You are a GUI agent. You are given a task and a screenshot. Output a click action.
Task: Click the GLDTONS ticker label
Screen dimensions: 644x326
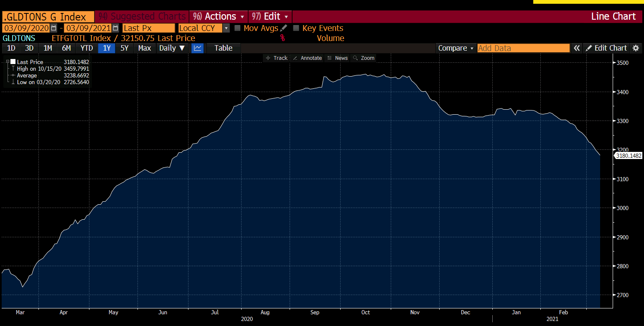(x=19, y=38)
